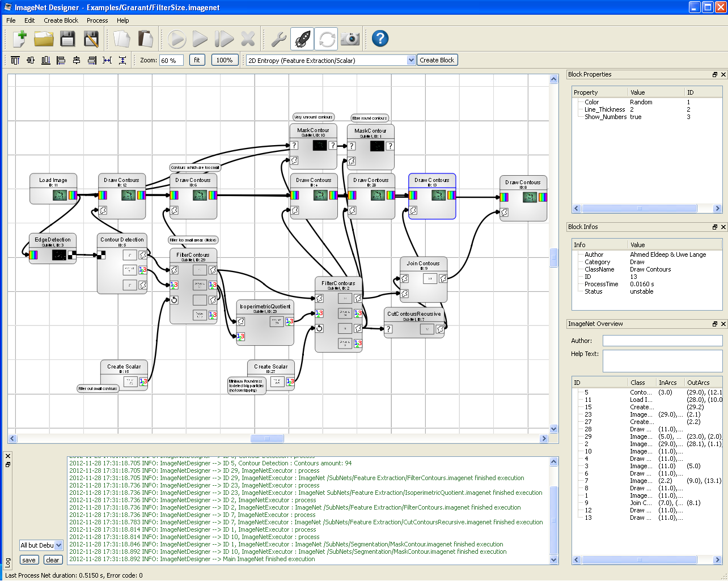The image size is (728, 581).
Task: Open the All but Debug log filter dropdown
Action: point(41,545)
